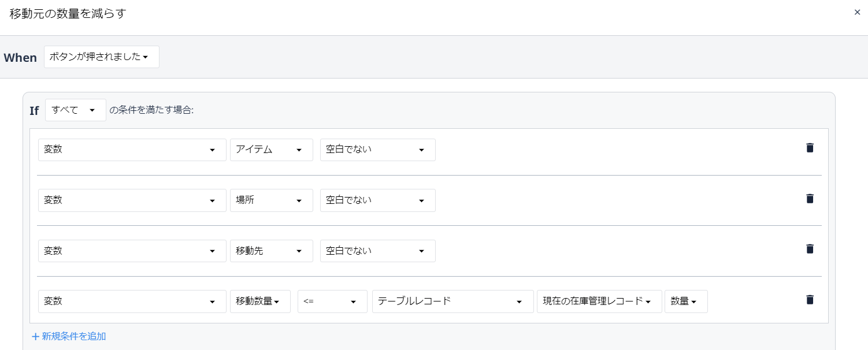
Task: Open the 場所 variable dropdown
Action: tap(272, 200)
